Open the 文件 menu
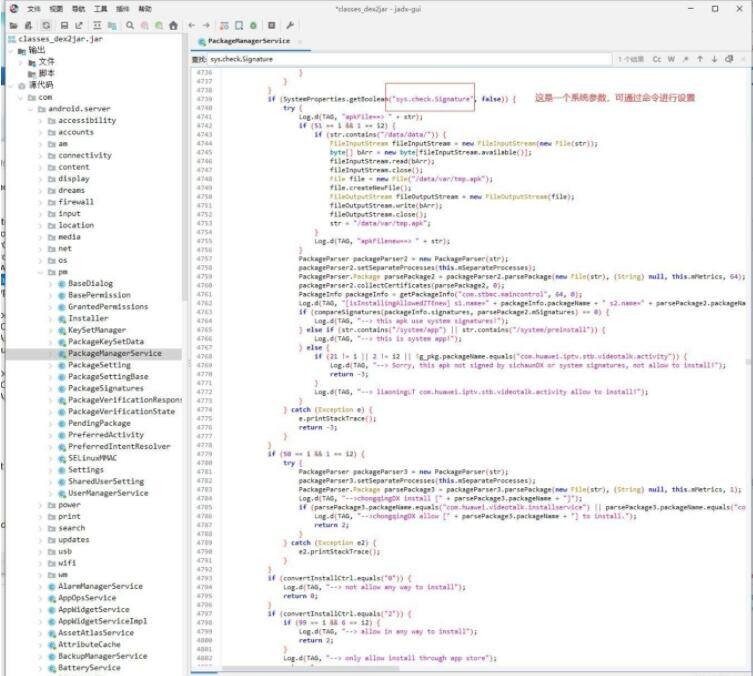This screenshot has width=753, height=676. [x=34, y=9]
